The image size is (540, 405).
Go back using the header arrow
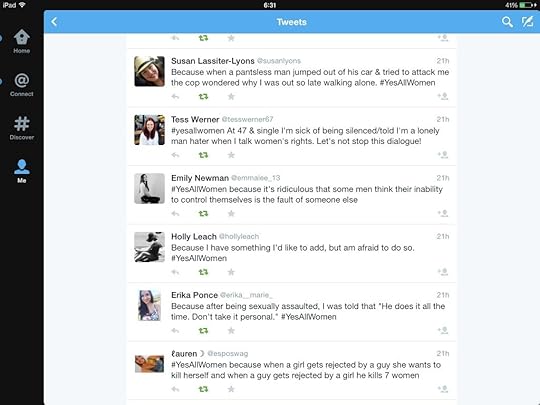(x=54, y=22)
